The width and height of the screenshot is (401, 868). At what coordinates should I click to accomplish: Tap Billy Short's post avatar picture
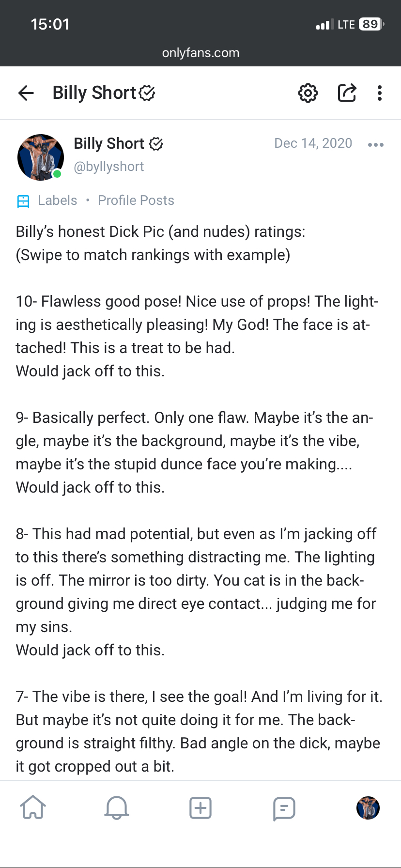(x=41, y=157)
